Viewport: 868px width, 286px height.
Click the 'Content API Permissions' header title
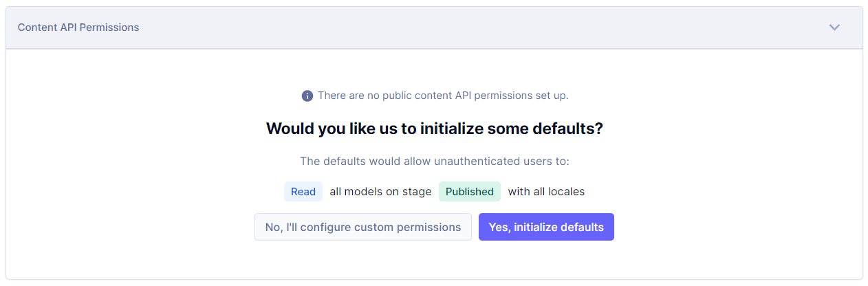78,27
